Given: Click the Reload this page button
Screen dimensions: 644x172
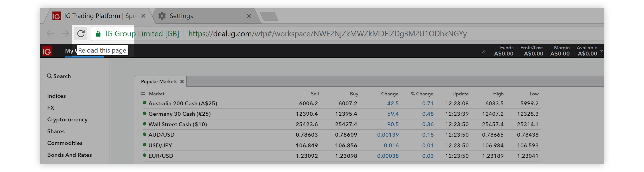Looking at the screenshot, I should (x=81, y=34).
